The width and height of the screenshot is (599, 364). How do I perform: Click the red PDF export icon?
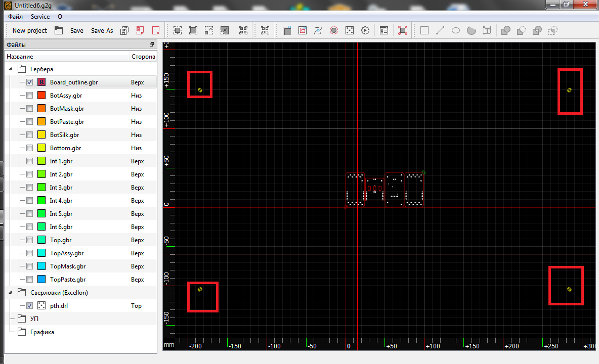pos(140,30)
